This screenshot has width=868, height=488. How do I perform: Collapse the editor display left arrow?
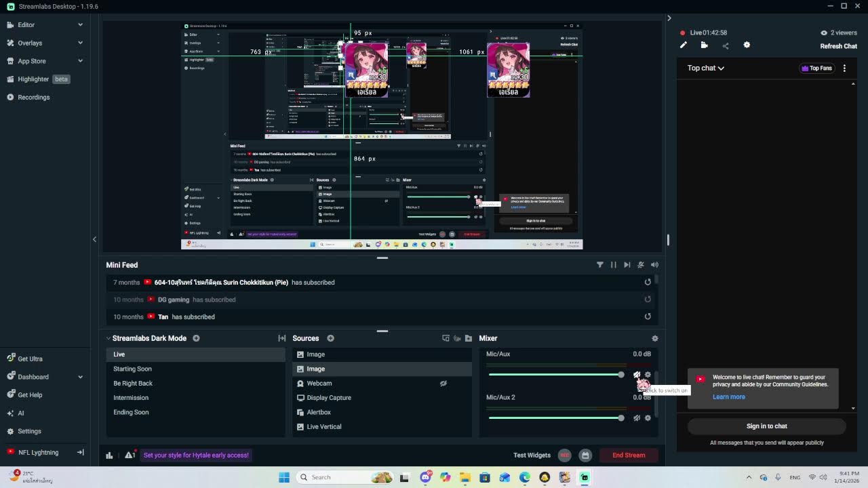(94, 239)
